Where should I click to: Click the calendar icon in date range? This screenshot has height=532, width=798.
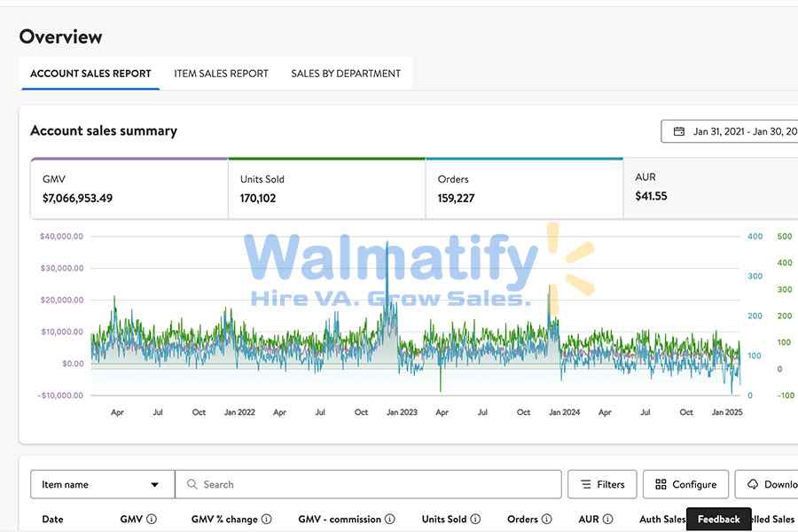tap(679, 131)
